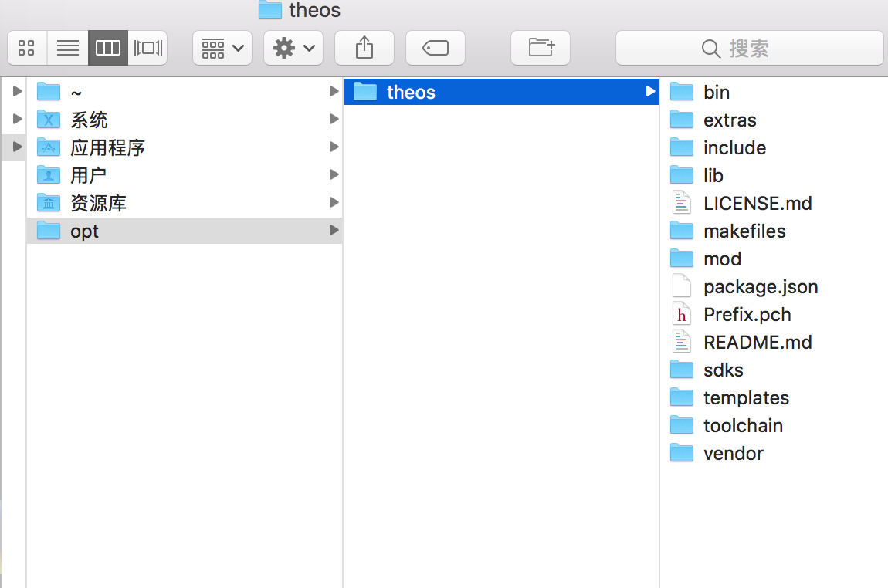Image resolution: width=888 pixels, height=588 pixels.
Task: Create a new folder with toolbar button
Action: [x=541, y=48]
